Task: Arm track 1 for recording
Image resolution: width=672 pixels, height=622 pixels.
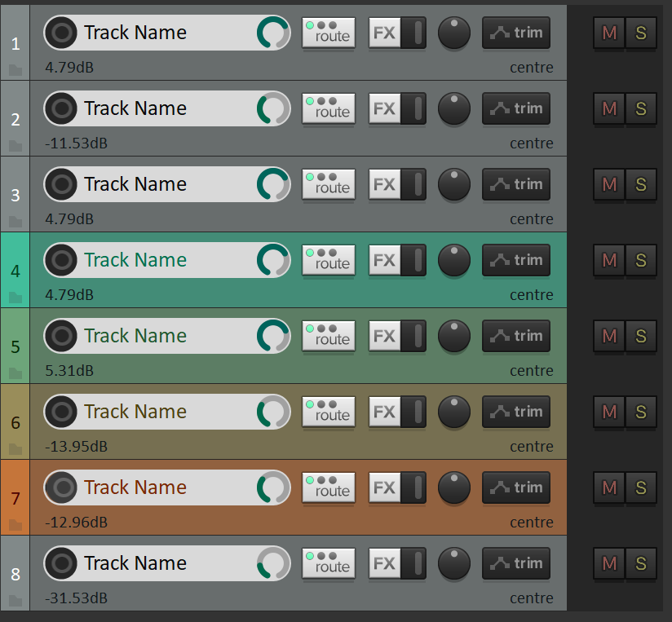Action: point(60,33)
